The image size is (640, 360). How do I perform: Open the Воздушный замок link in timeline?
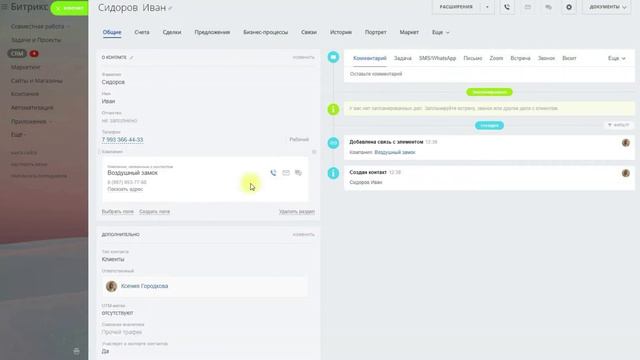tap(395, 152)
